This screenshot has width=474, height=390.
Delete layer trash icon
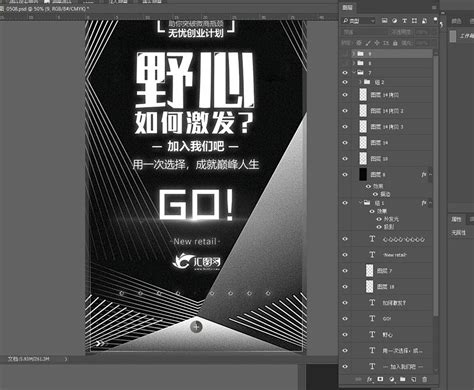pyautogui.click(x=424, y=379)
